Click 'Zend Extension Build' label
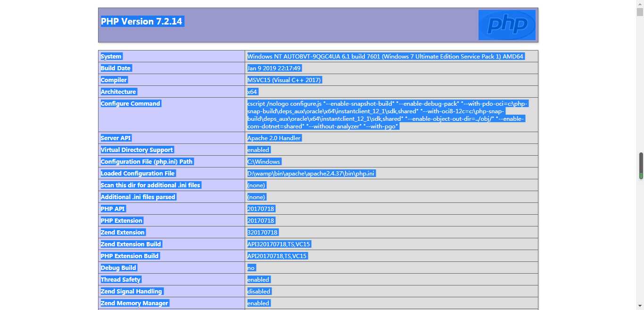Image resolution: width=644 pixels, height=310 pixels. coord(131,244)
